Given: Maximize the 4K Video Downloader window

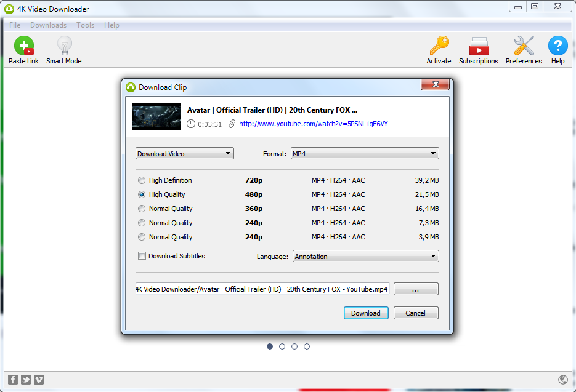Looking at the screenshot, I should [535, 7].
